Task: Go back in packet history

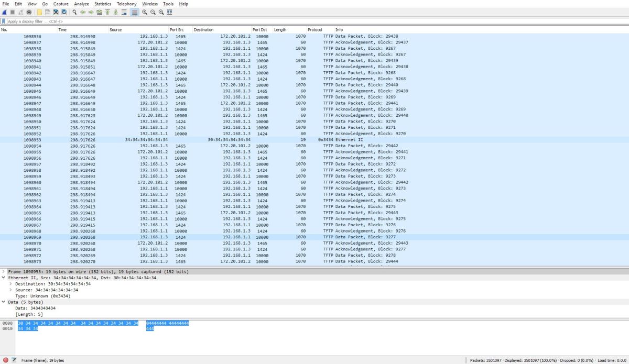Action: [x=83, y=12]
